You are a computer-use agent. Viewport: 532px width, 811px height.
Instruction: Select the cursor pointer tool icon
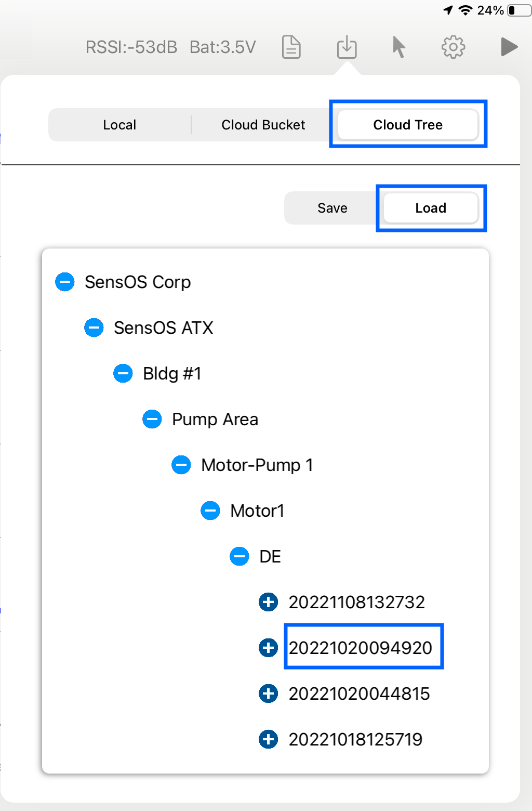pos(398,47)
